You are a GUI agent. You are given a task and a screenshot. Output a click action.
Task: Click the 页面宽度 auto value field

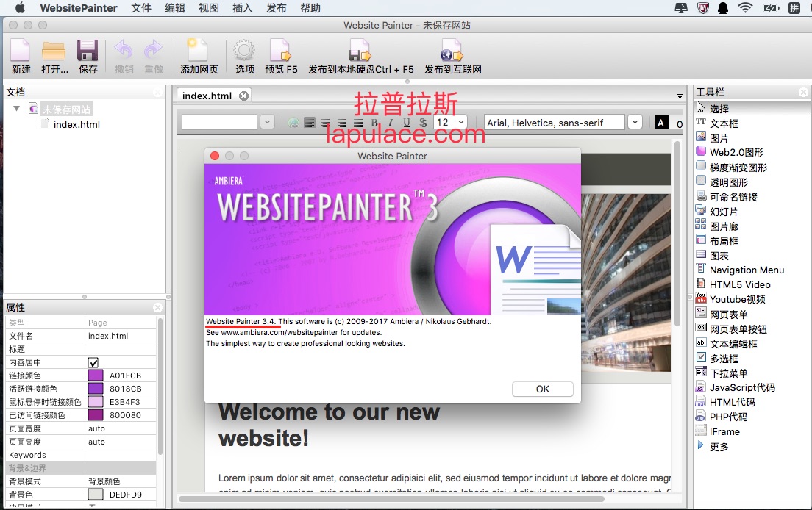point(121,428)
